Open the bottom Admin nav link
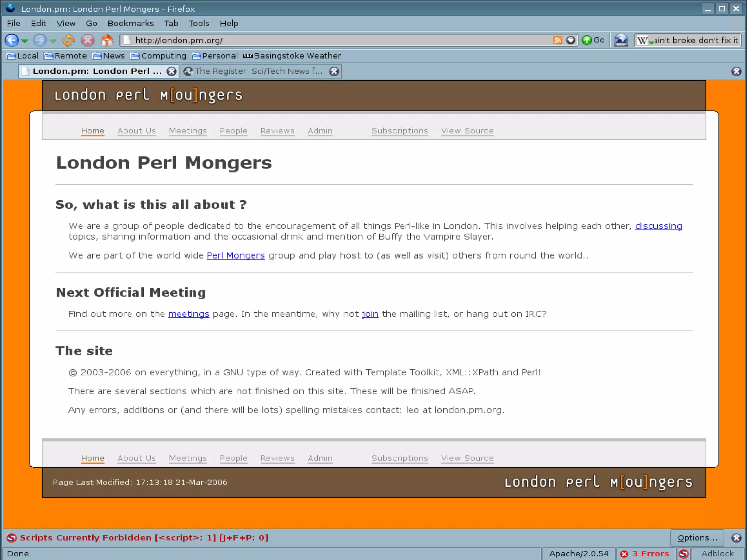The image size is (747, 560). pyautogui.click(x=320, y=458)
